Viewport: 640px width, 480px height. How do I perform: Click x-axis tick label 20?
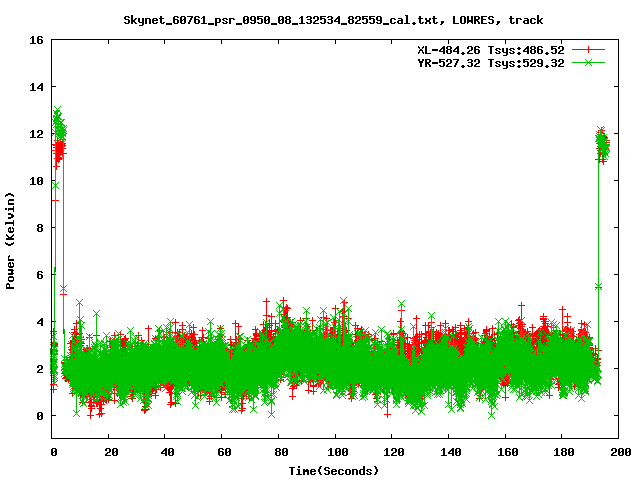point(111,452)
